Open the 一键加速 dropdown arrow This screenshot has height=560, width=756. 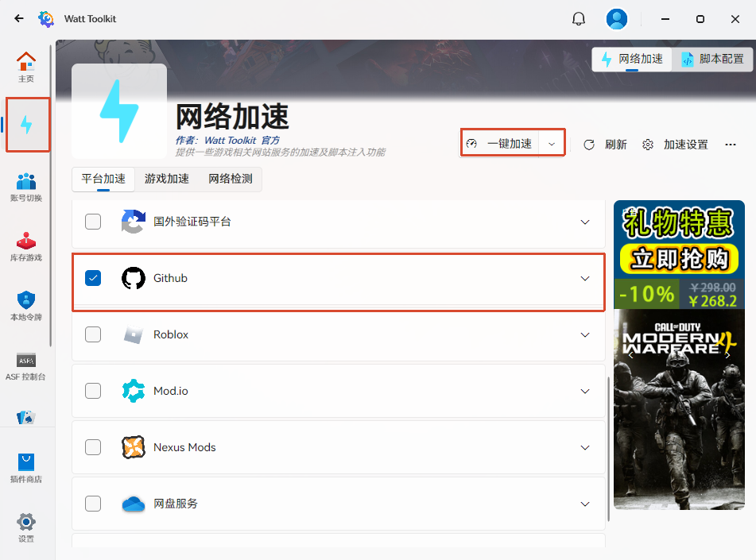click(552, 144)
